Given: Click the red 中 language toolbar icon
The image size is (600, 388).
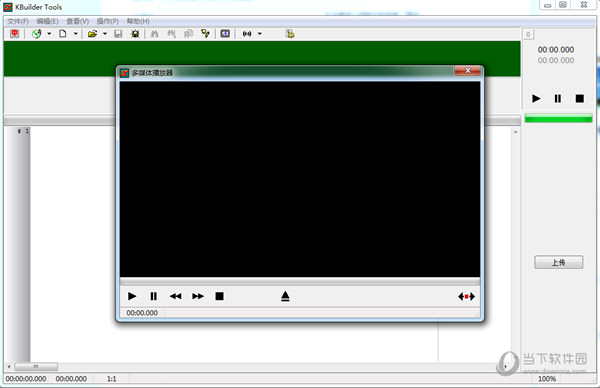Looking at the screenshot, I should [x=15, y=34].
